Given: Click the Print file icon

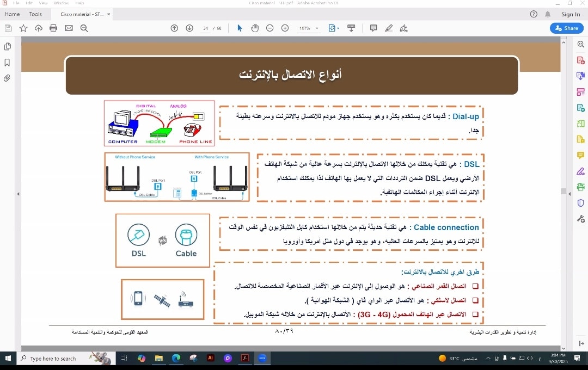Looking at the screenshot, I should pyautogui.click(x=53, y=28).
